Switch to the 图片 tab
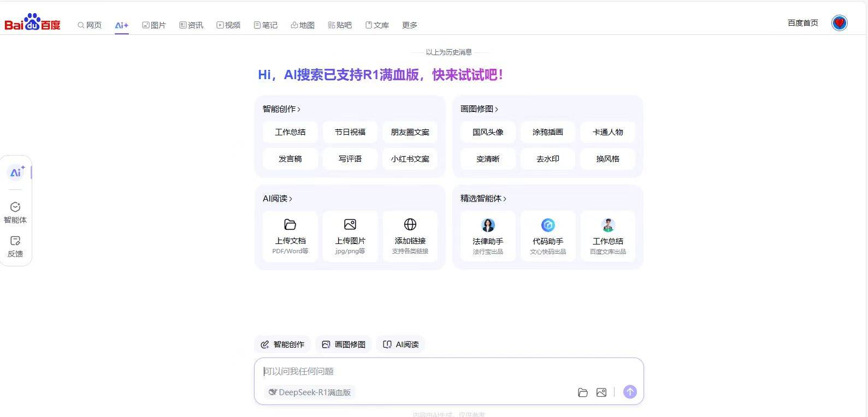 [x=154, y=25]
